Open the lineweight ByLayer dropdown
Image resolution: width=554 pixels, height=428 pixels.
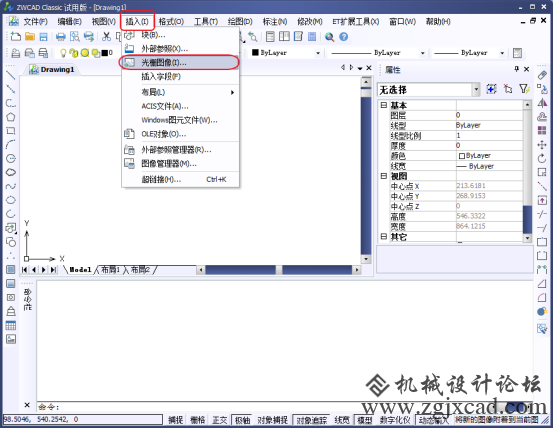502,53
